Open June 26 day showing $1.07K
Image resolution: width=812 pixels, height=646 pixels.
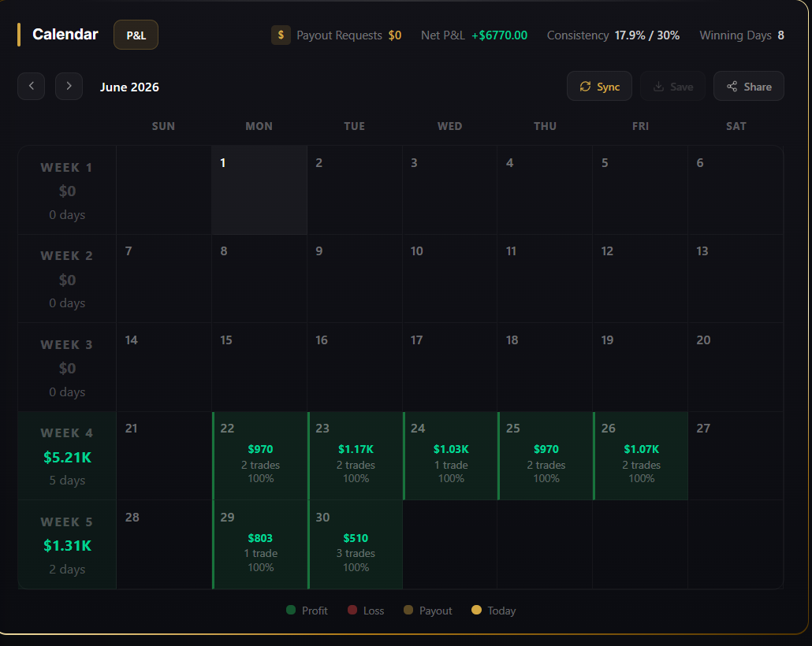pos(641,456)
